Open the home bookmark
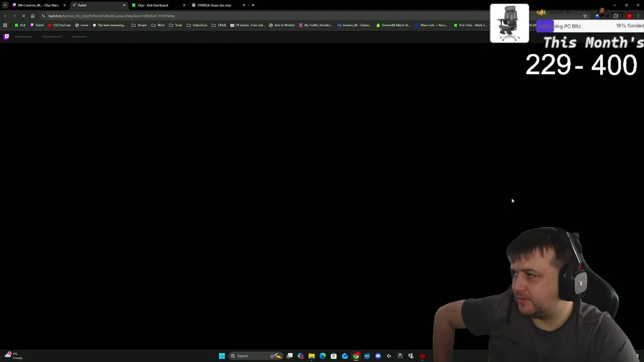Viewport: 644px width, 362px height. [82, 25]
